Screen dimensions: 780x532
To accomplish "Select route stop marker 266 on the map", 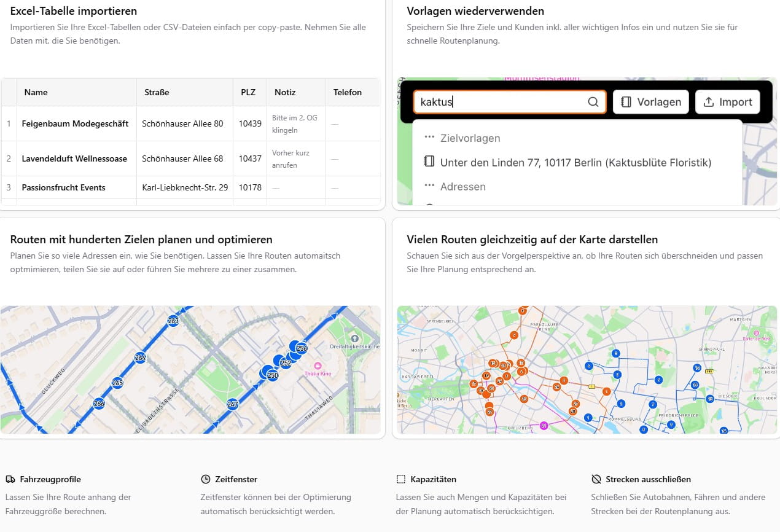I will [x=99, y=404].
